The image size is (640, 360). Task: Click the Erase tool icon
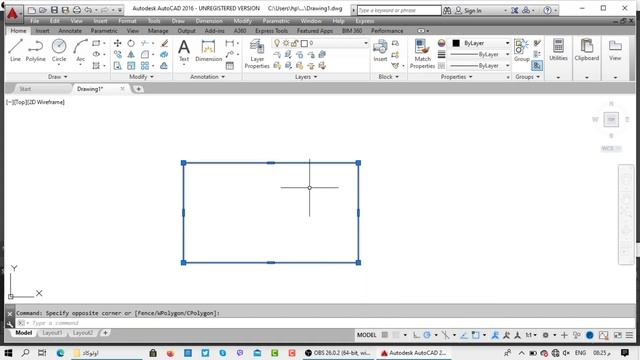tap(164, 43)
